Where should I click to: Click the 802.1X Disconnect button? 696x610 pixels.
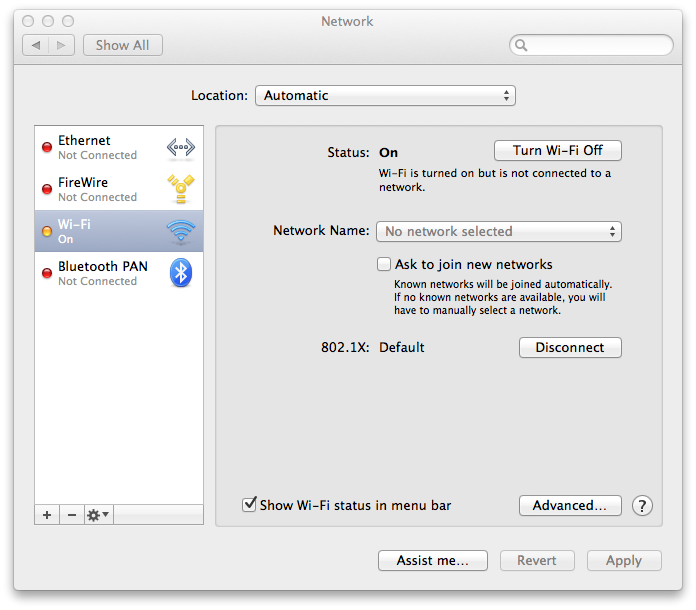(x=570, y=347)
